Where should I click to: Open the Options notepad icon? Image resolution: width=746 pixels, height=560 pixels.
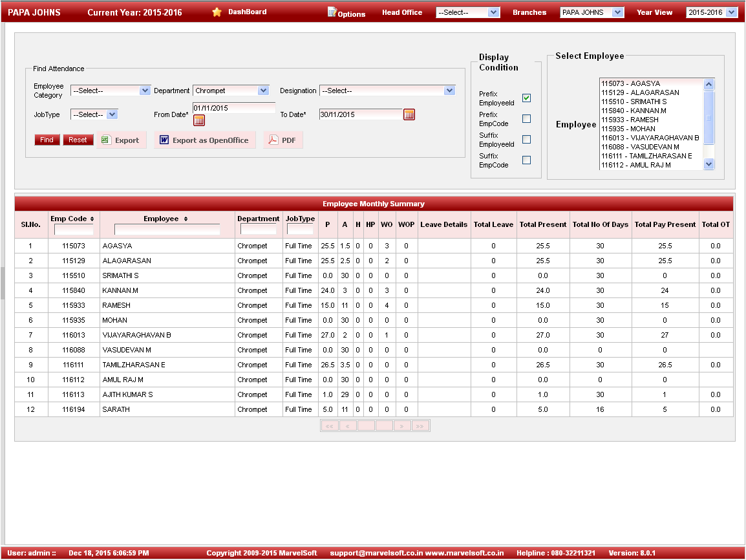332,12
